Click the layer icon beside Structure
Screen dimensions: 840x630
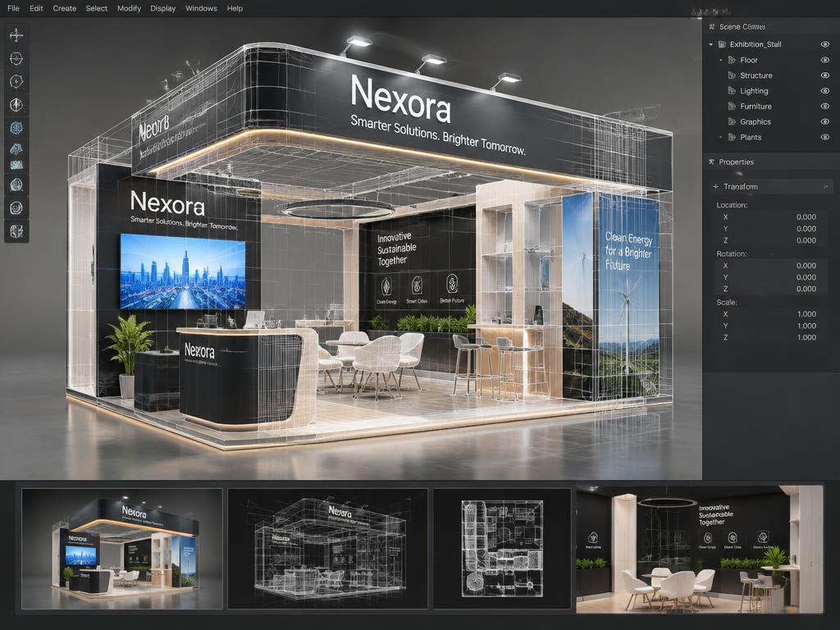tap(732, 75)
